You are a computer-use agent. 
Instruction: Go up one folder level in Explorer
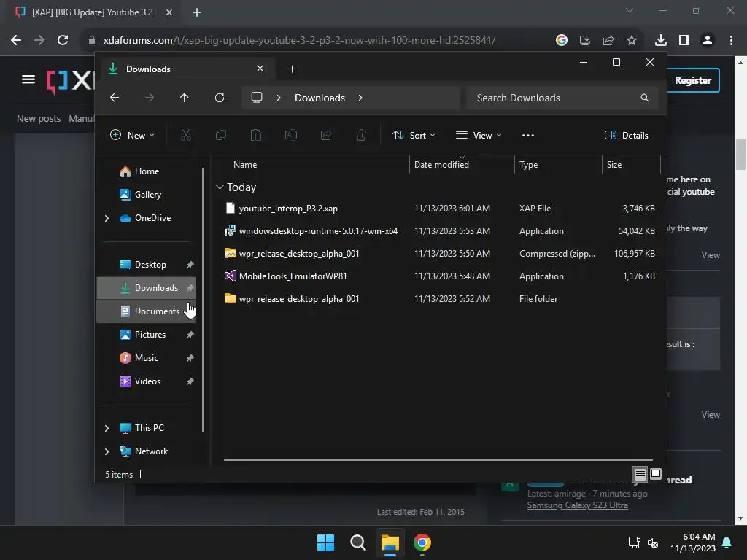185,98
